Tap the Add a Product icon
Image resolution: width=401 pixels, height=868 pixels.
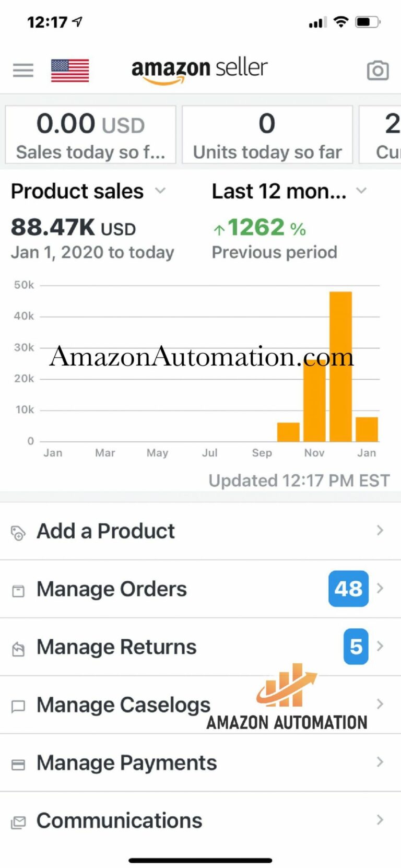coord(18,532)
